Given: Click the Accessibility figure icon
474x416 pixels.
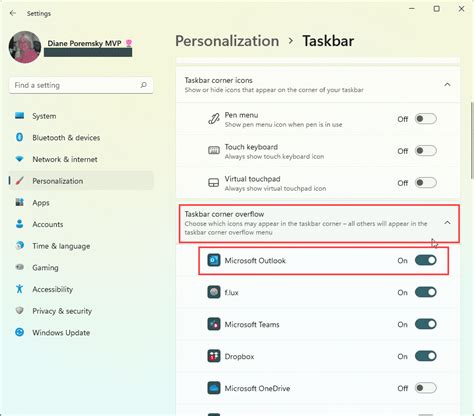Looking at the screenshot, I should click(20, 289).
